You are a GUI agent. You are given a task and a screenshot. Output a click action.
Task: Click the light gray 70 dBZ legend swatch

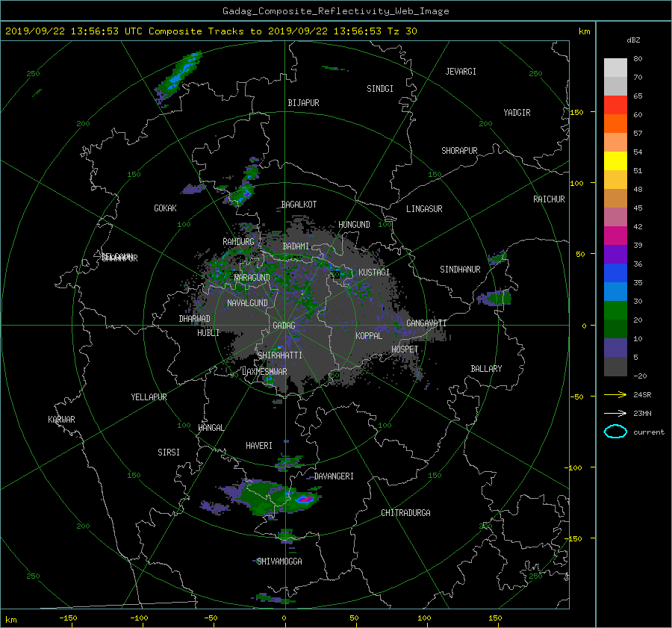pyautogui.click(x=615, y=68)
